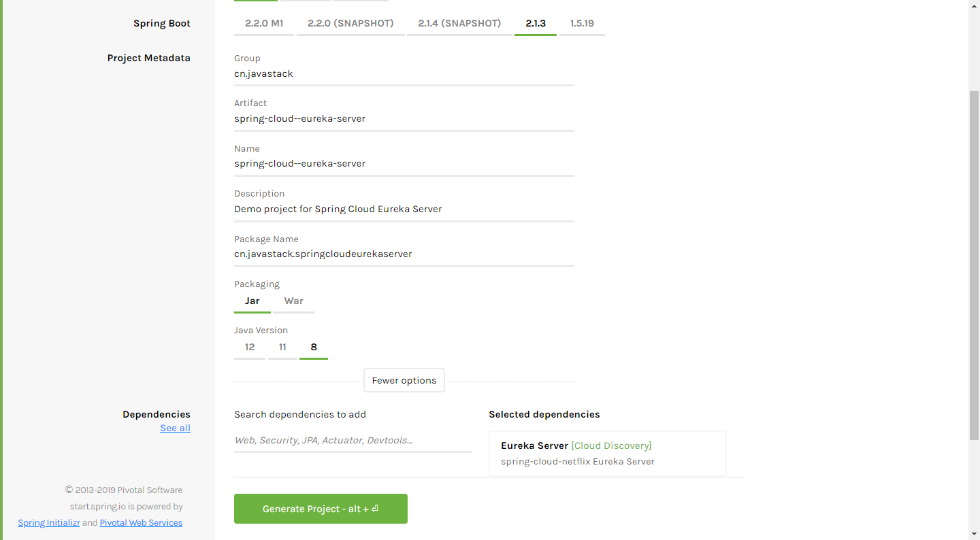Click the Name input field
The image size is (980, 540).
click(x=404, y=163)
